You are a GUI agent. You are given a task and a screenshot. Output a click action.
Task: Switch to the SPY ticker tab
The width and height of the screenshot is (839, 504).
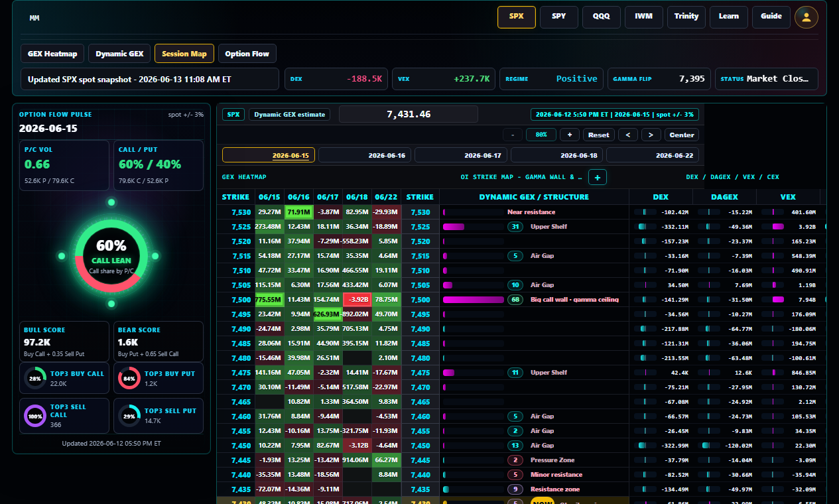click(559, 17)
